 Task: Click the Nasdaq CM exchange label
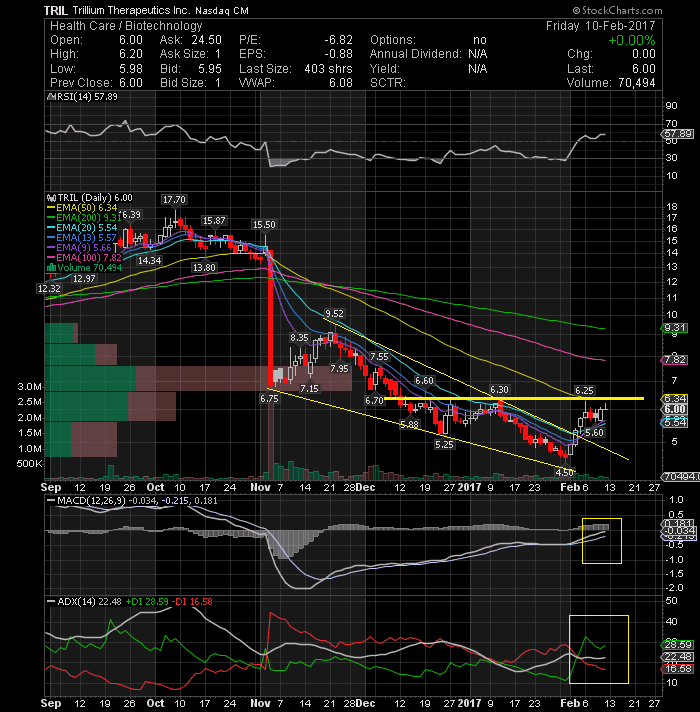point(222,11)
